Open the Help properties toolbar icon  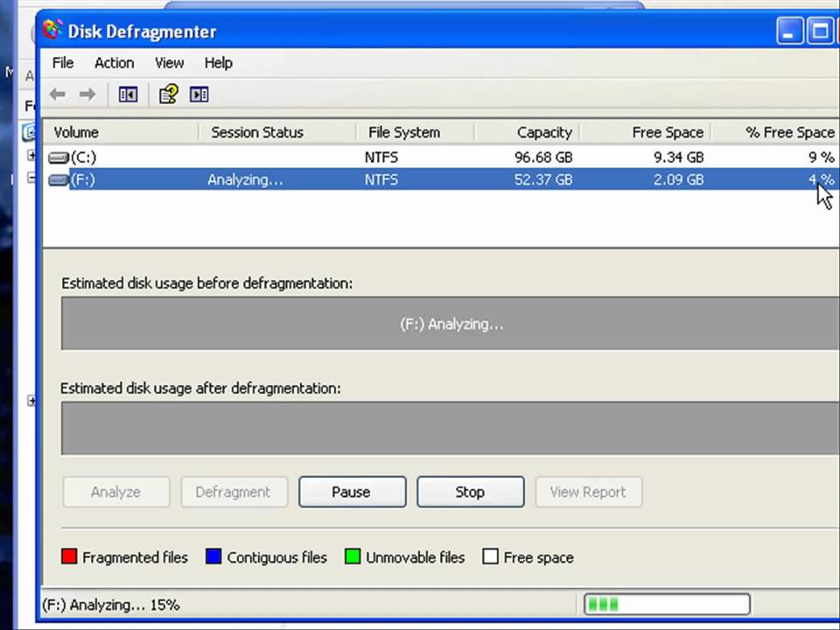pos(169,94)
